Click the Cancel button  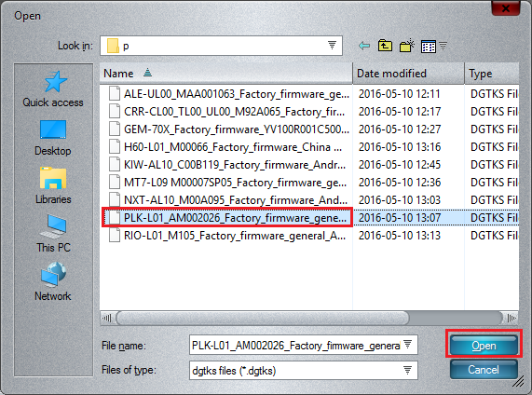(x=484, y=369)
